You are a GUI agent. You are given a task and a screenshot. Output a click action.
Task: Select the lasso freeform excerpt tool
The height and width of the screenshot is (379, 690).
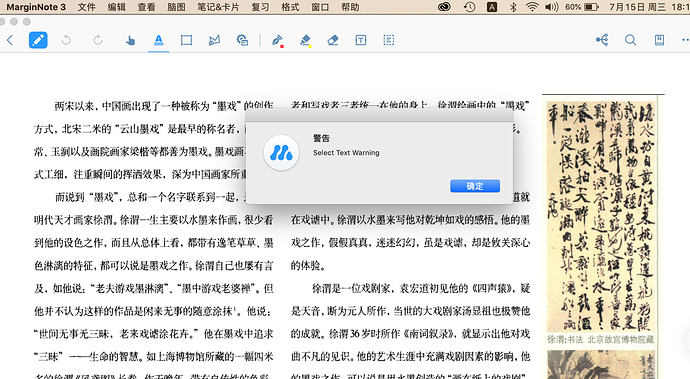[214, 40]
